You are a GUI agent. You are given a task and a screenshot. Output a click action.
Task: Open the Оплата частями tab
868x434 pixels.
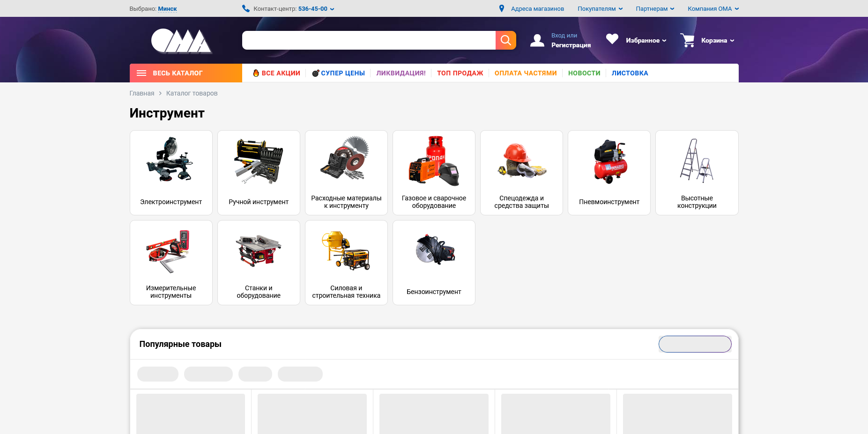coord(526,73)
